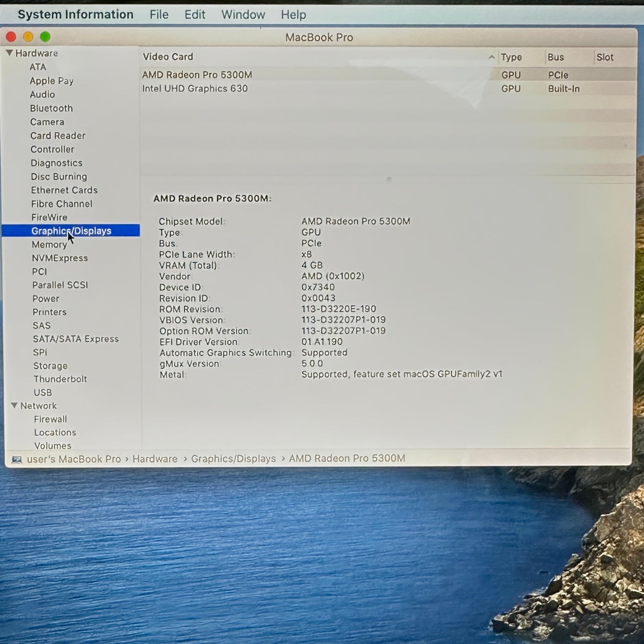The image size is (644, 644).
Task: Click the Metal support value text
Action: 402,374
